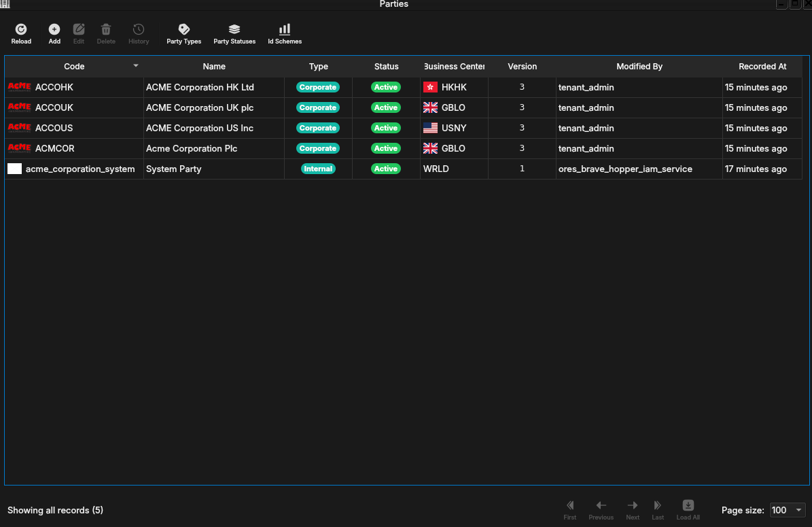This screenshot has width=812, height=527.
Task: Click 15 minutes ago in ACMCOR row
Action: 756,148
